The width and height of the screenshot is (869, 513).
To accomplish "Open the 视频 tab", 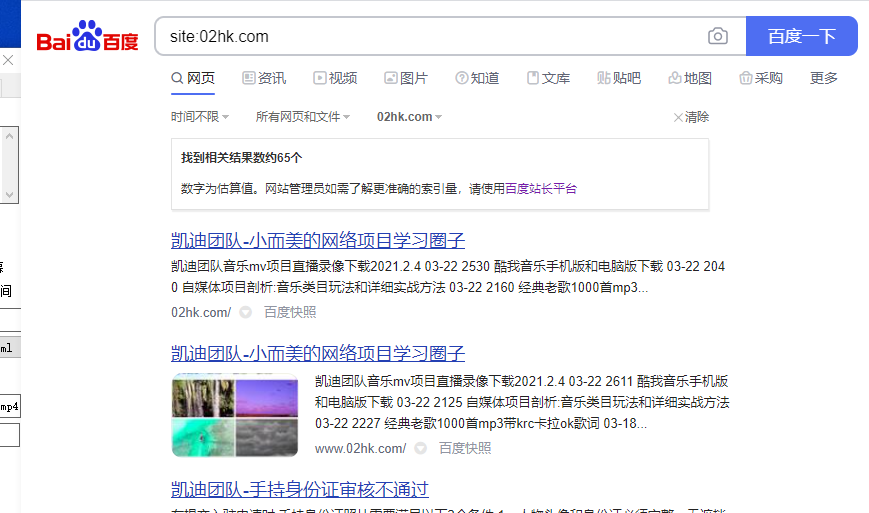I will coord(335,78).
